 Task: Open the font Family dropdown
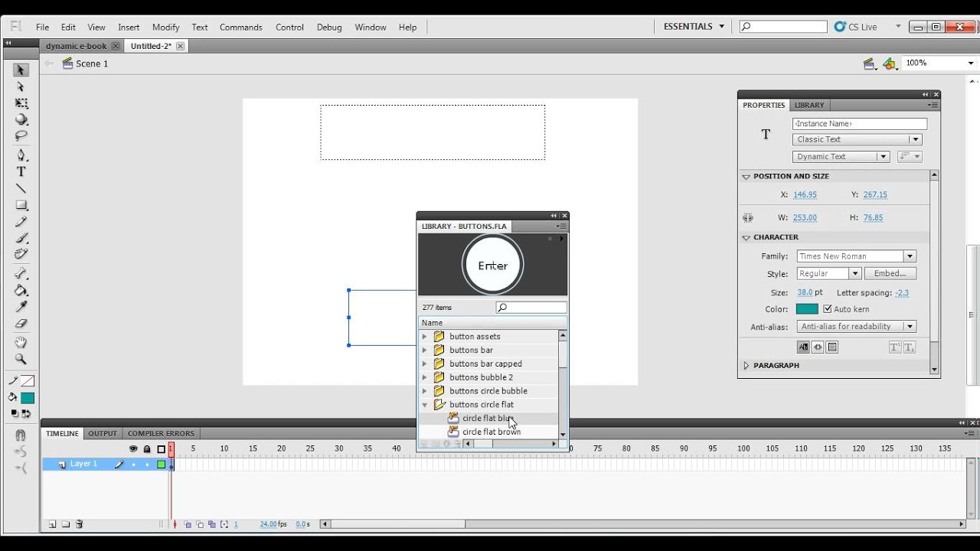click(857, 256)
